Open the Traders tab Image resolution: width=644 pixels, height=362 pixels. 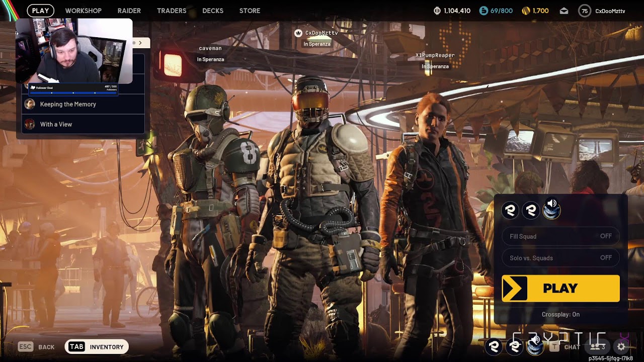point(172,11)
